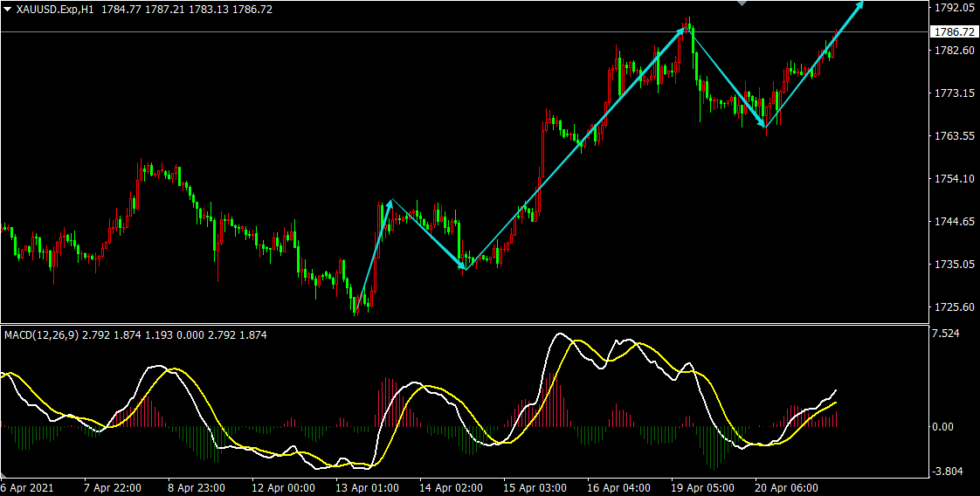The width and height of the screenshot is (980, 496).
Task: Click the 1725.60 price scale label
Action: 954,307
